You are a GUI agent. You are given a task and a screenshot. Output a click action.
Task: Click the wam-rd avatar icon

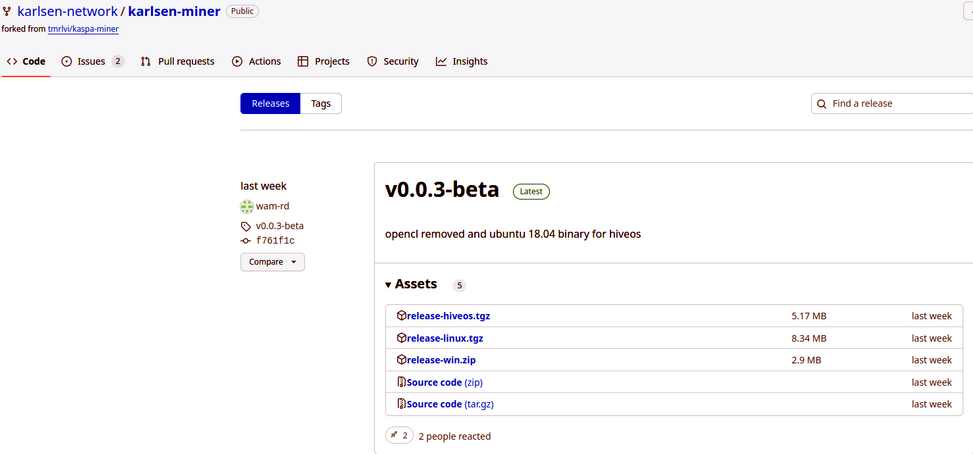point(247,207)
